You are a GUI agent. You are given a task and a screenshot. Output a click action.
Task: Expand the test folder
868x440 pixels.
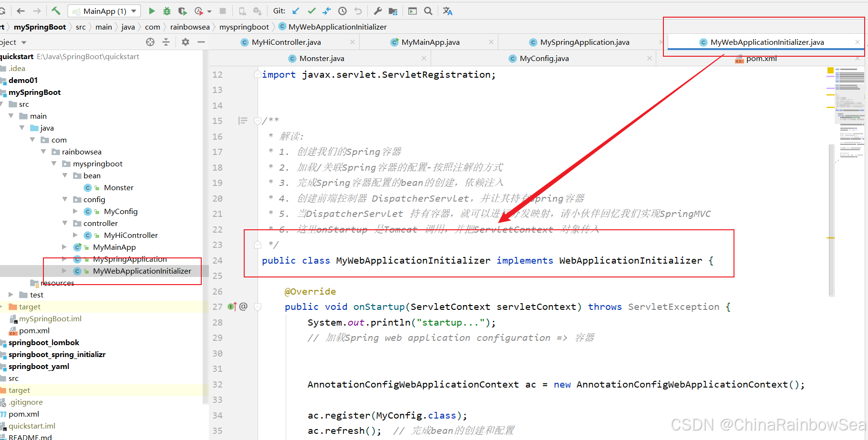(x=11, y=295)
